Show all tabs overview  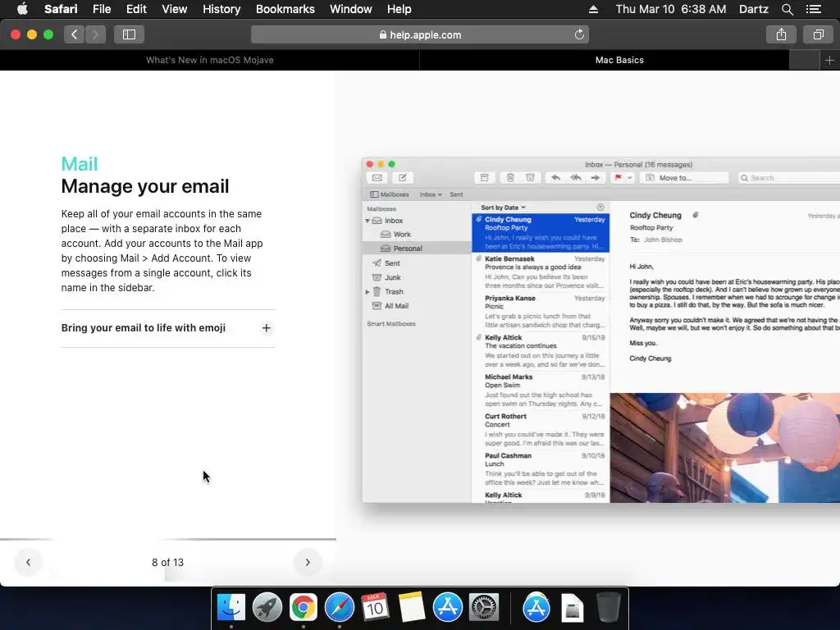pyautogui.click(x=818, y=34)
